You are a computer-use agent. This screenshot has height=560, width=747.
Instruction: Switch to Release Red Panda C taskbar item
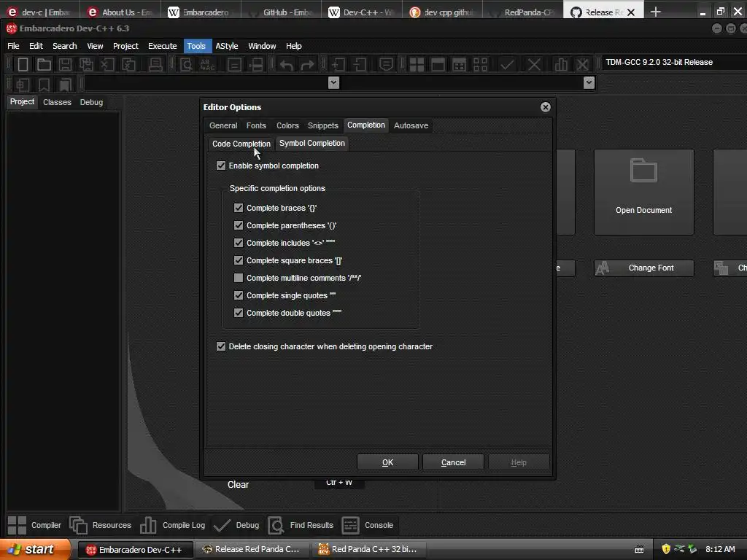tap(252, 550)
